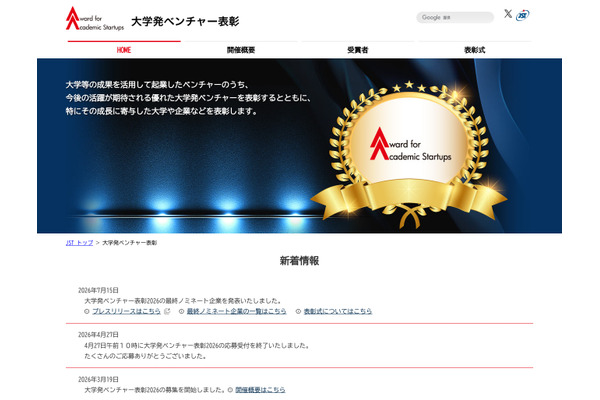
Task: Open the 開催概要はこちら link
Action: point(260,390)
